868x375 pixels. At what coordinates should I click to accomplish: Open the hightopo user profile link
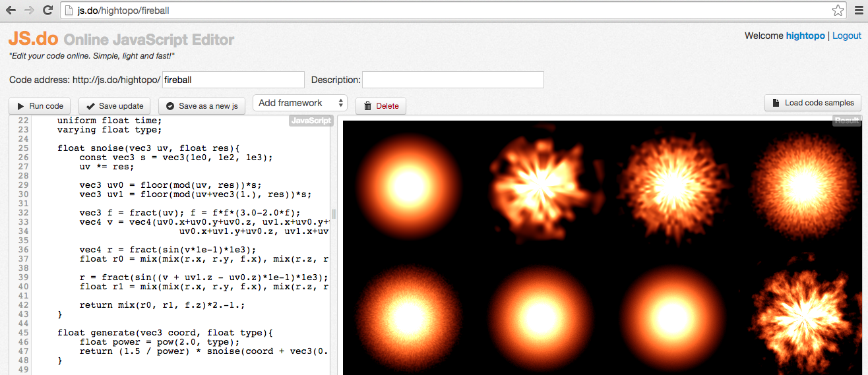pos(805,36)
